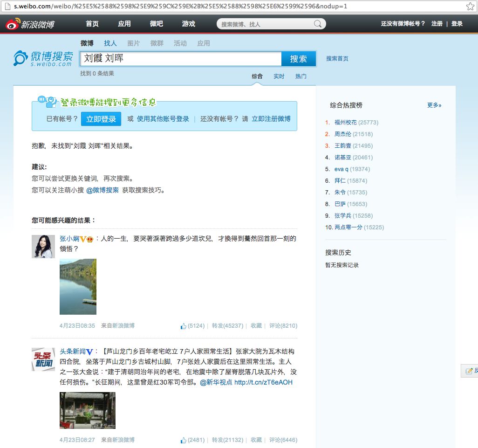Open 张小娴's avatar photo

pos(43,247)
